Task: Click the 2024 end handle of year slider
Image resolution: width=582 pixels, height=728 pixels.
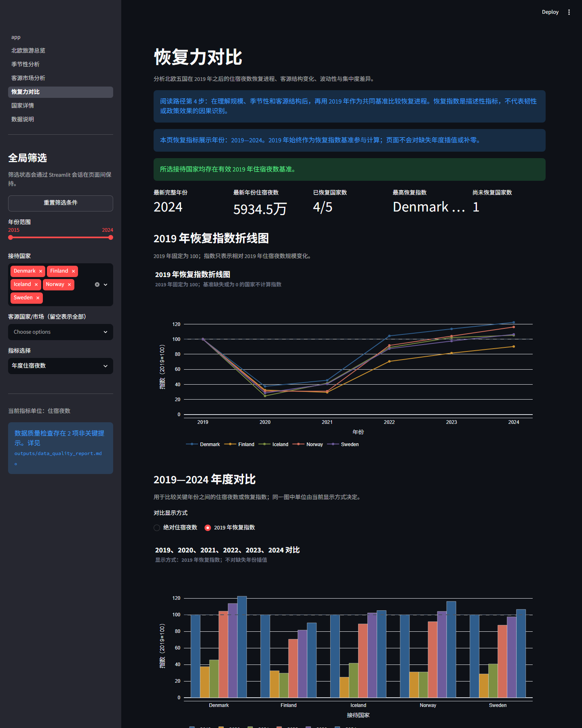Action: click(x=111, y=237)
